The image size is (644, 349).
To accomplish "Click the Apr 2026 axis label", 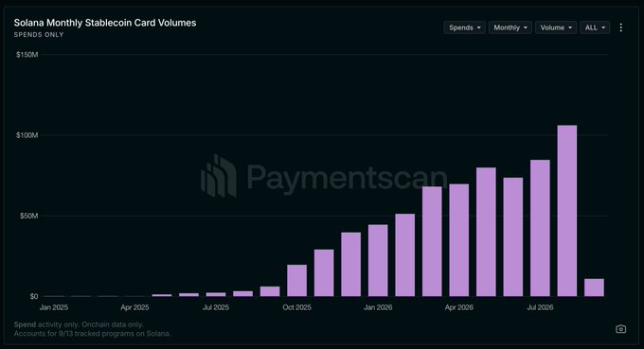I will pyautogui.click(x=458, y=307).
